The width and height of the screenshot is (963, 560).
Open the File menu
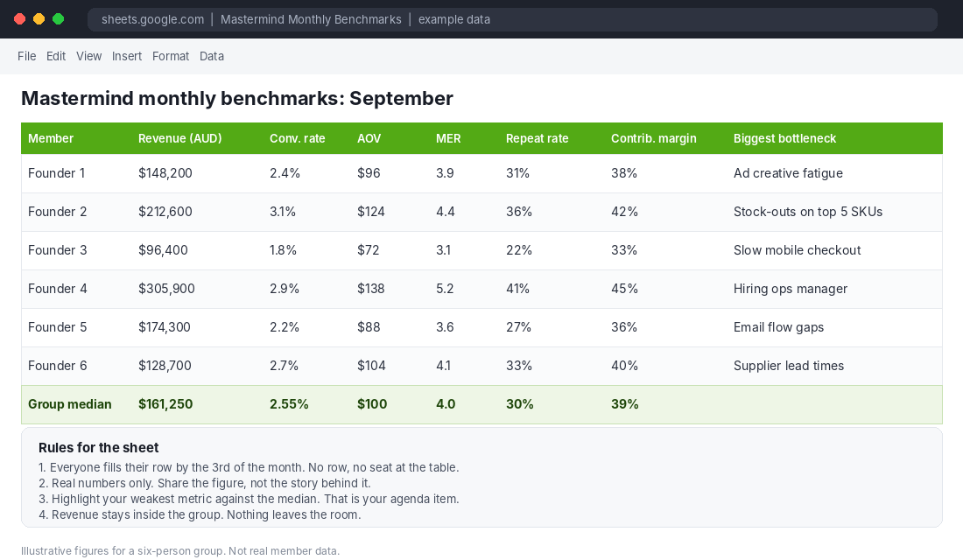point(26,56)
